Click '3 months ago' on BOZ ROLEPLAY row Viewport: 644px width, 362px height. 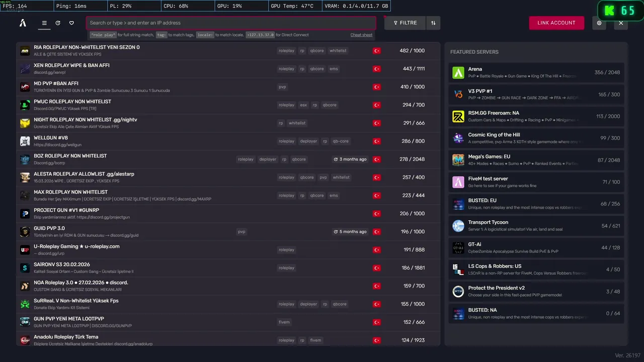point(350,159)
